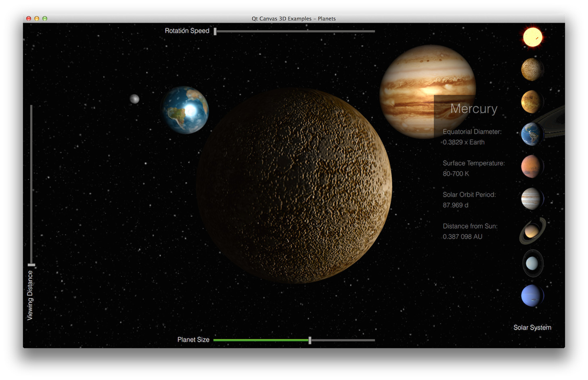
Task: Select the Mercury icon in the sidebar
Action: (x=532, y=69)
